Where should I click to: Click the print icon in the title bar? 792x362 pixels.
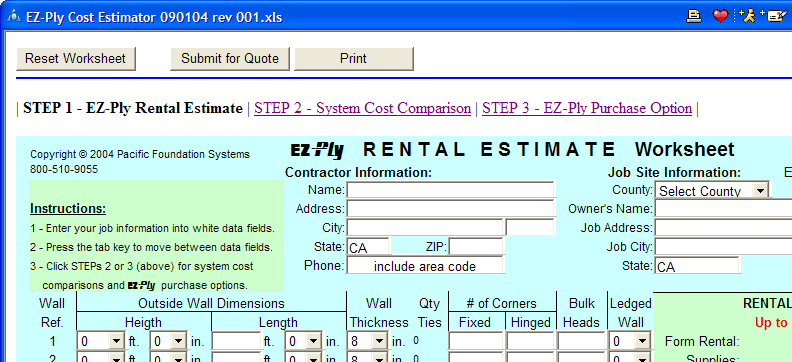tap(694, 16)
